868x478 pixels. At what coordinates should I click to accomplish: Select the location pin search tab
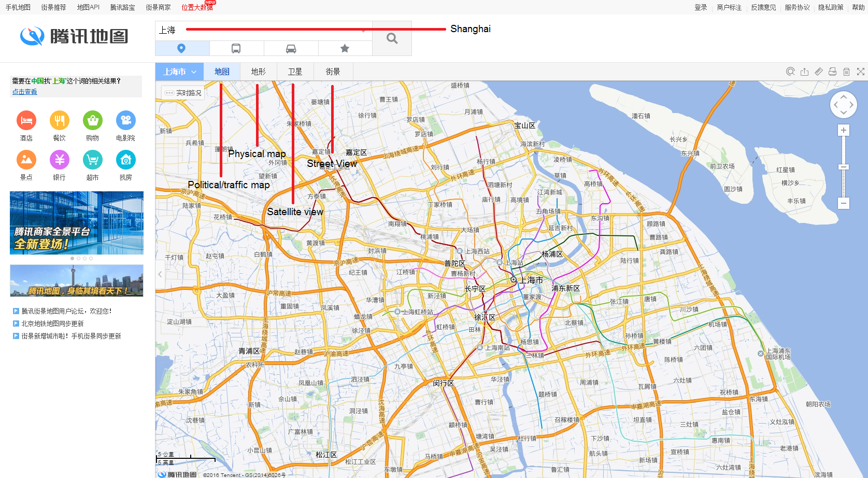click(182, 48)
